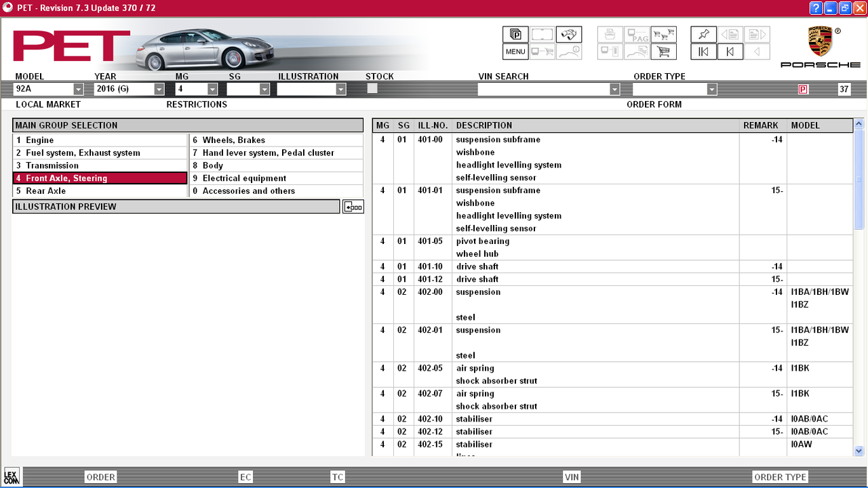Click the next page document icon
Viewport: 868px width, 488px height.
[x=757, y=35]
